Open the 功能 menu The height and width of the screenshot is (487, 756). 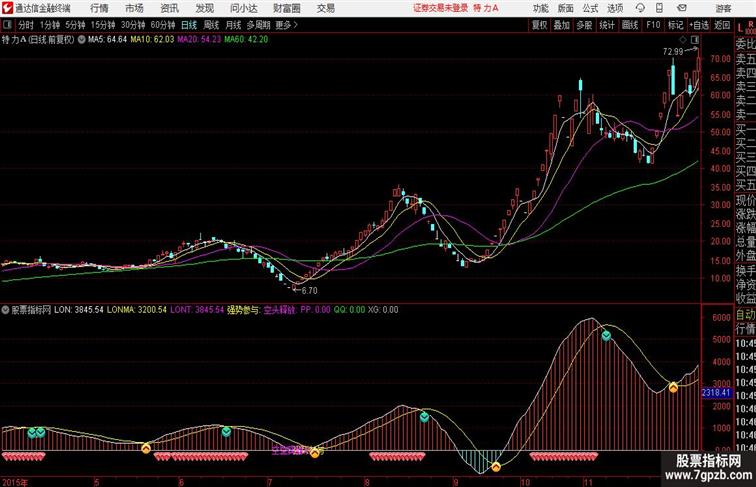tap(541, 8)
